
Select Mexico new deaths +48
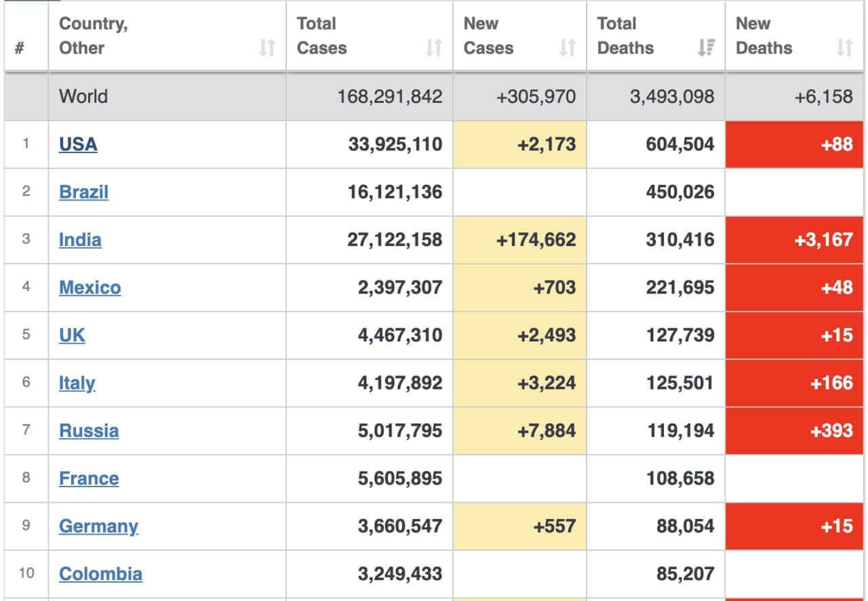click(837, 287)
